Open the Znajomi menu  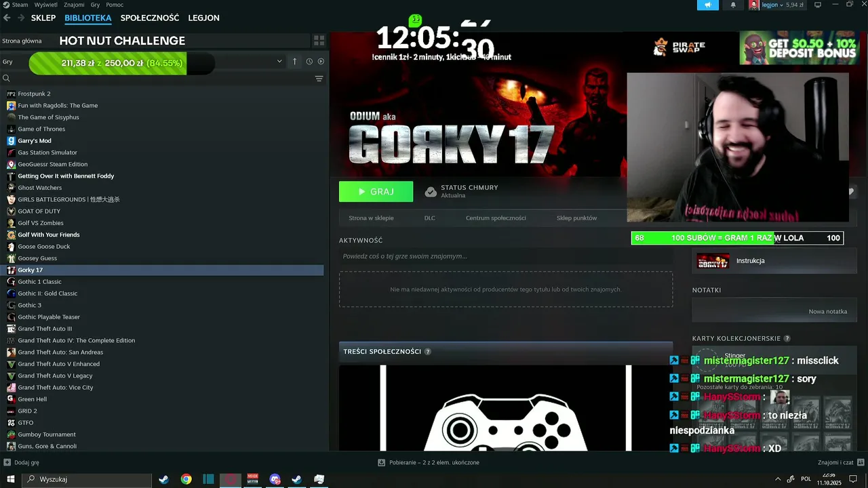tap(74, 5)
